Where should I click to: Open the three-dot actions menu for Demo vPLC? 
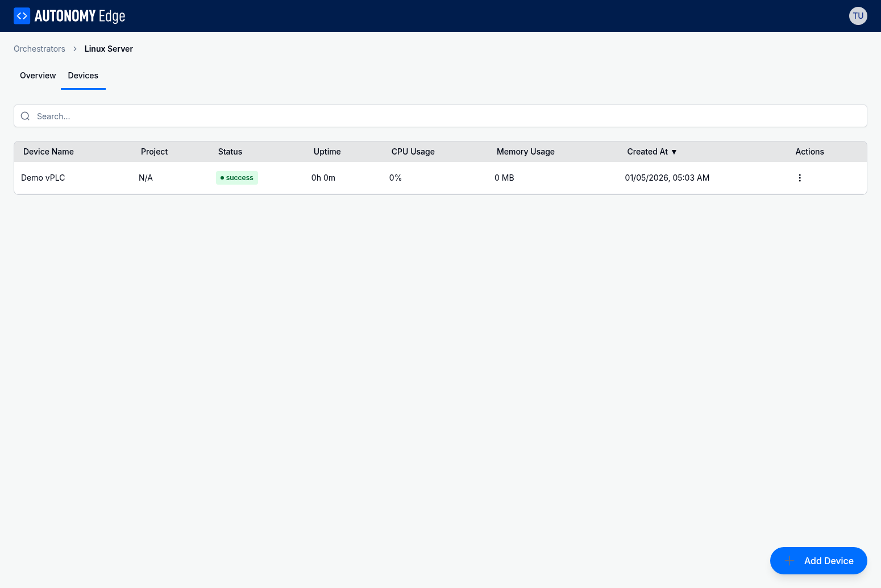[x=800, y=178]
